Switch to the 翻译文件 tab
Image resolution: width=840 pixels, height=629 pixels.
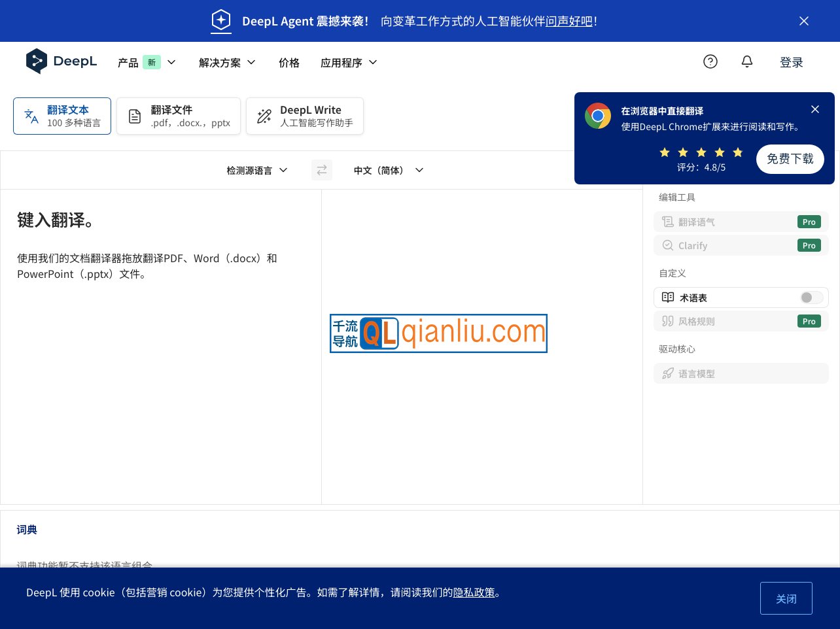coord(179,116)
